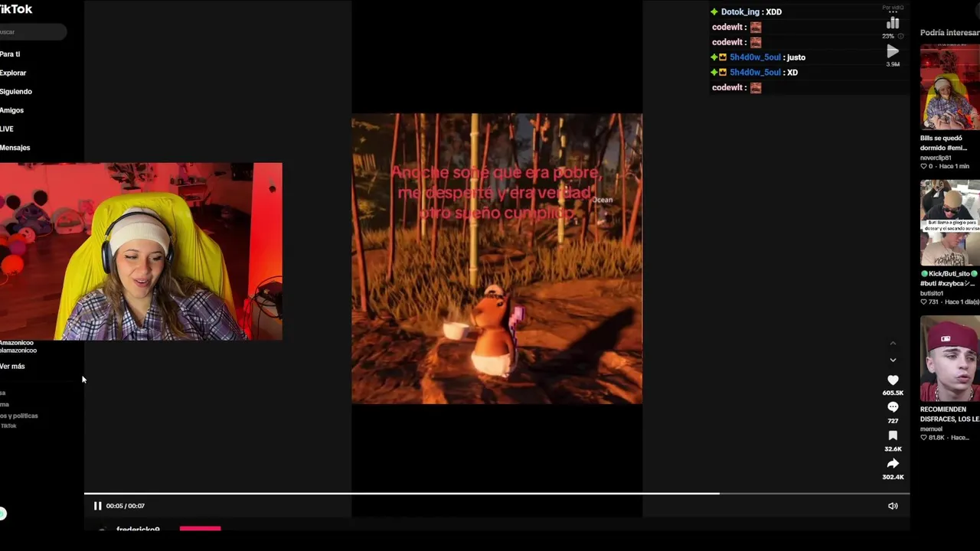
Task: Open neverclip81 profile link
Action: (936, 158)
